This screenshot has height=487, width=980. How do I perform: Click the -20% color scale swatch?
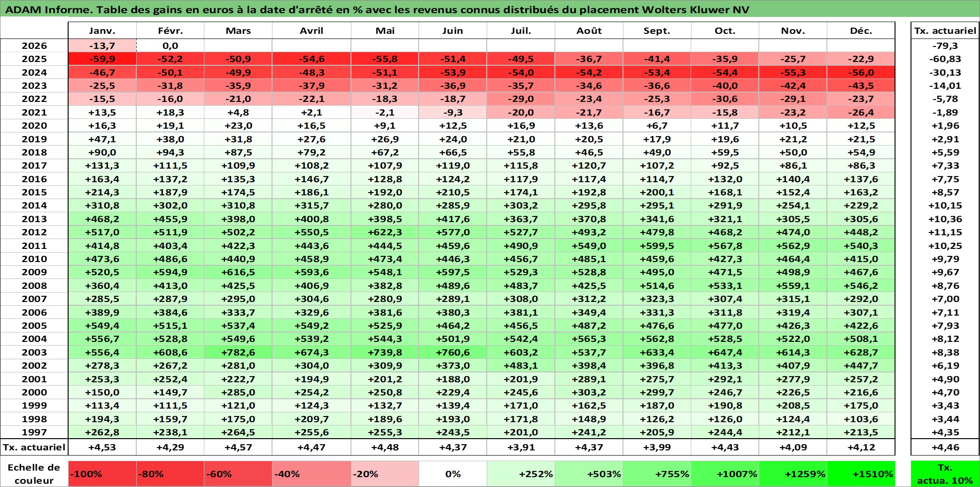pos(385,474)
